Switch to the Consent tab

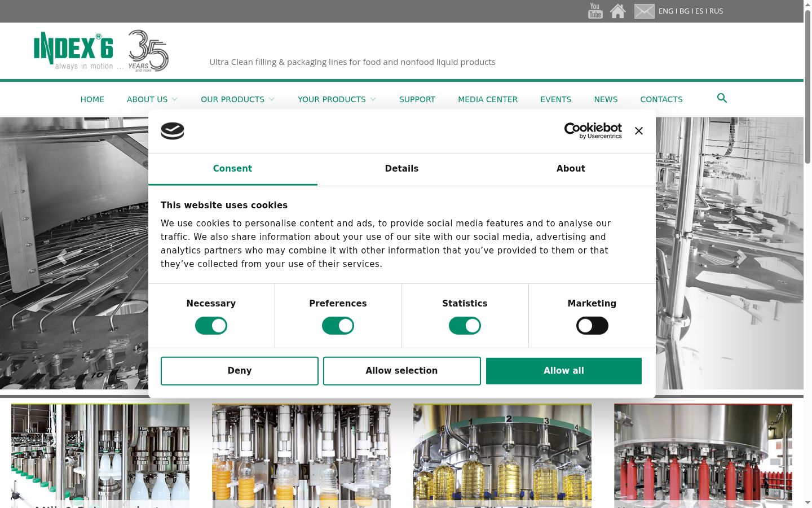click(x=232, y=169)
